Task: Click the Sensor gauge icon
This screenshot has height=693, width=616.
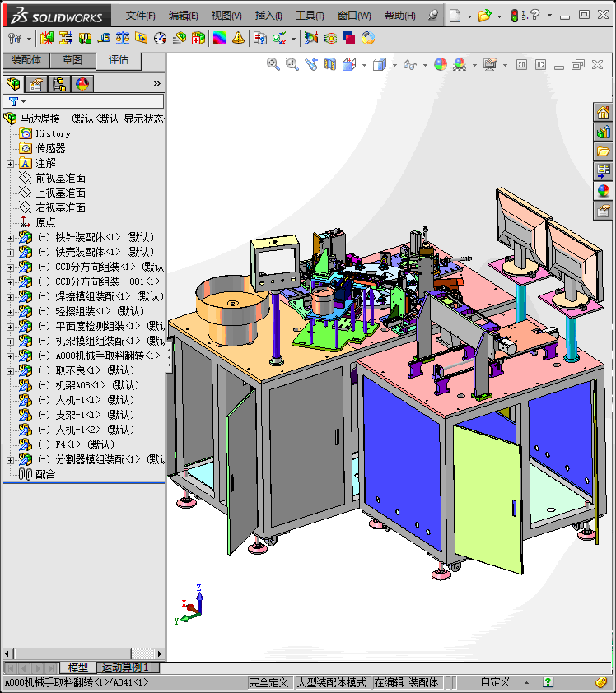Action: [160, 39]
